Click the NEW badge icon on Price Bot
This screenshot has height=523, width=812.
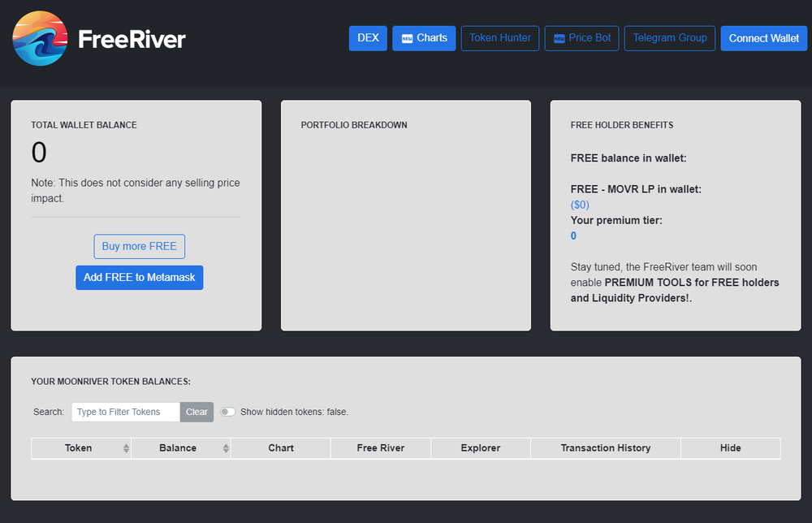point(559,39)
